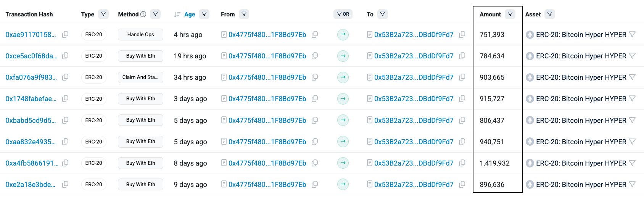Copy transaction hash 0xae91170158
Image resolution: width=644 pixels, height=198 pixels.
[x=65, y=35]
